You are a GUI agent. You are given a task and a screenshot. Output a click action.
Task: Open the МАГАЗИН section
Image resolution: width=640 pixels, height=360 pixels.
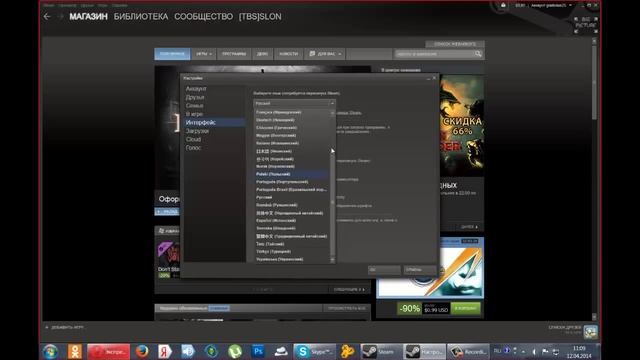tap(88, 17)
